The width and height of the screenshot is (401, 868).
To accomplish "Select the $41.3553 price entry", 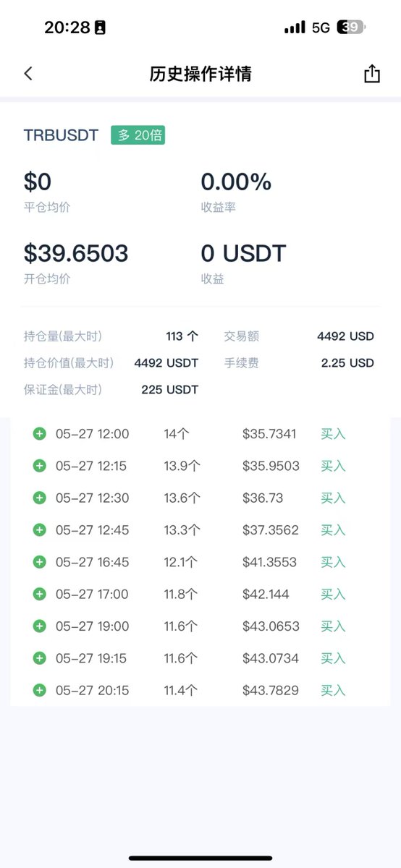I will click(x=271, y=562).
